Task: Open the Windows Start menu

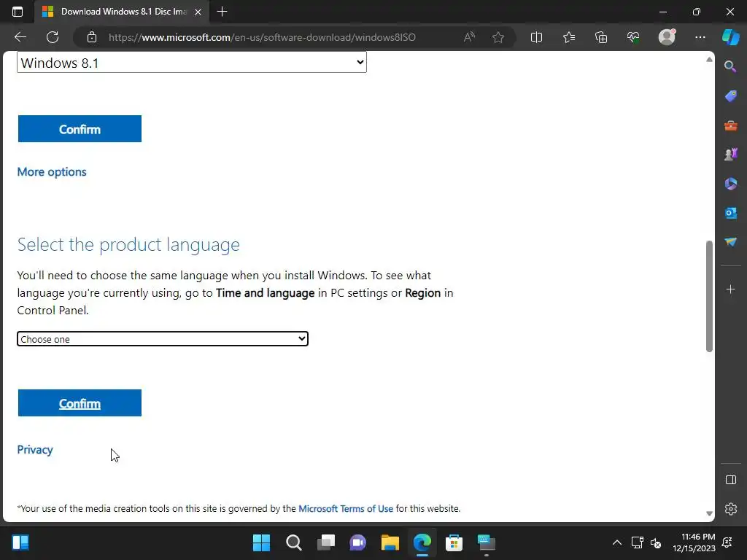Action: (x=261, y=542)
